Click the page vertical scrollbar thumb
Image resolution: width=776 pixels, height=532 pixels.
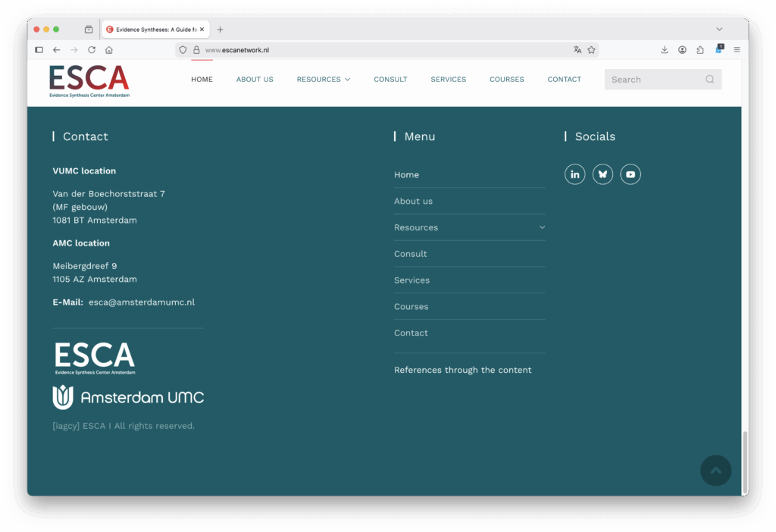[x=744, y=462]
